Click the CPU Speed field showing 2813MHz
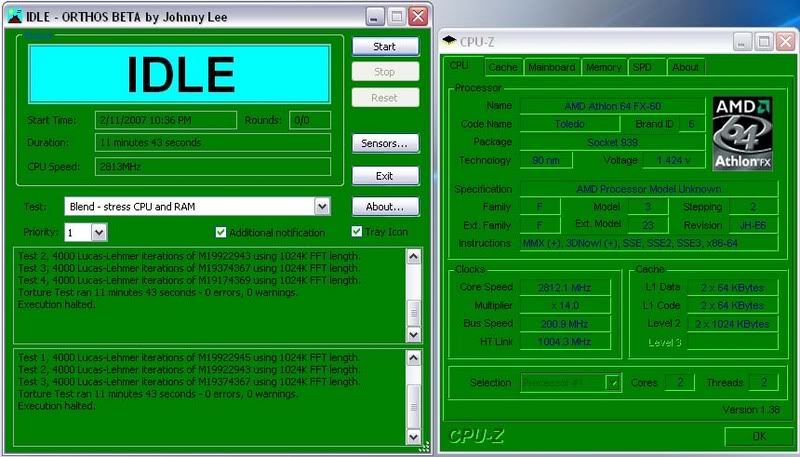800x457 pixels. coord(213,167)
